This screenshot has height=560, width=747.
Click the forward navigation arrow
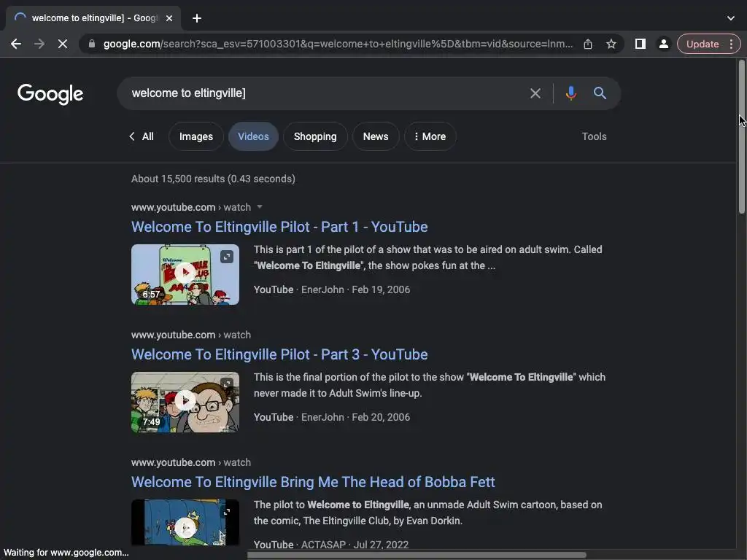(x=39, y=44)
